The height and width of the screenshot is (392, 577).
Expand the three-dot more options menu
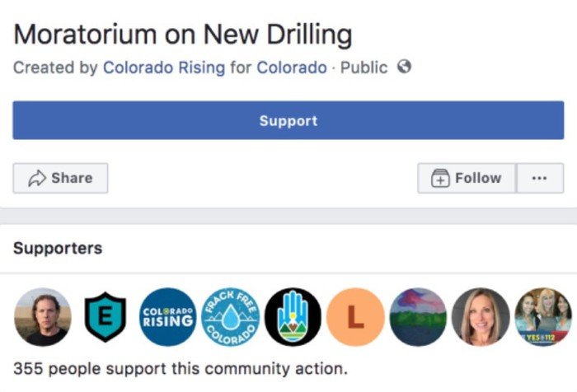540,178
